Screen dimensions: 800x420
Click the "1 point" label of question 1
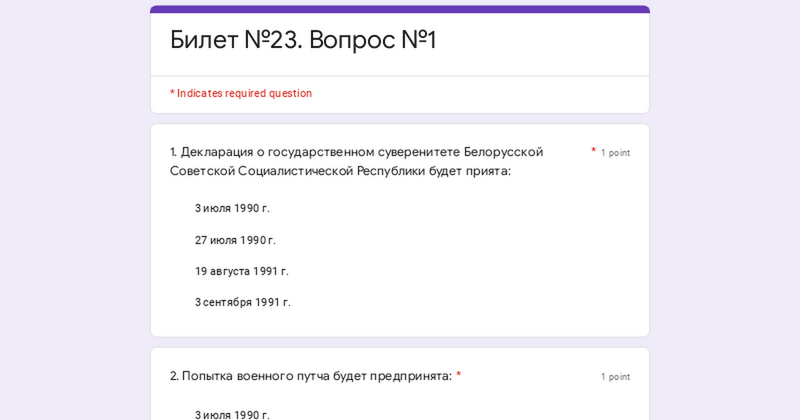click(615, 153)
